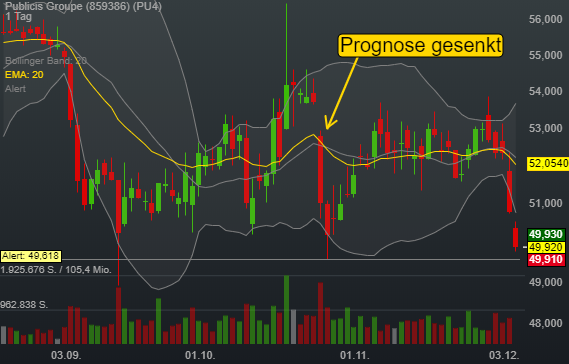Click the '54,000' price axis label

pyautogui.click(x=545, y=91)
